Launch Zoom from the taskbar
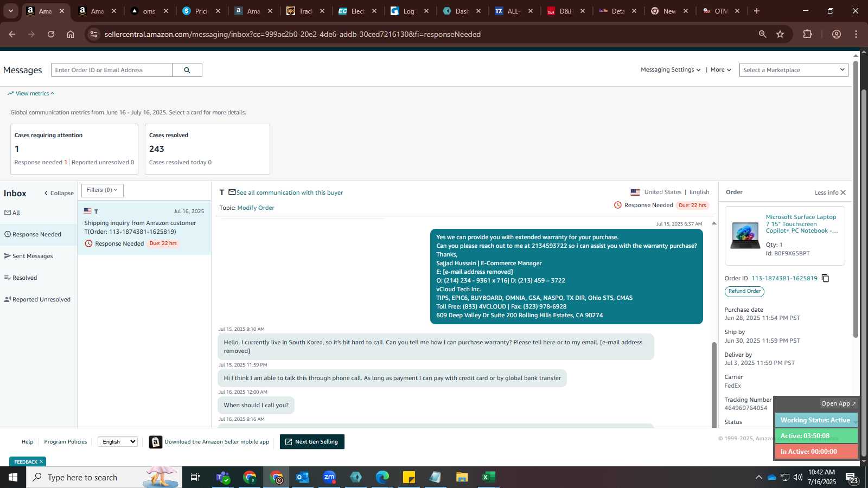Image resolution: width=868 pixels, height=488 pixels. (329, 477)
